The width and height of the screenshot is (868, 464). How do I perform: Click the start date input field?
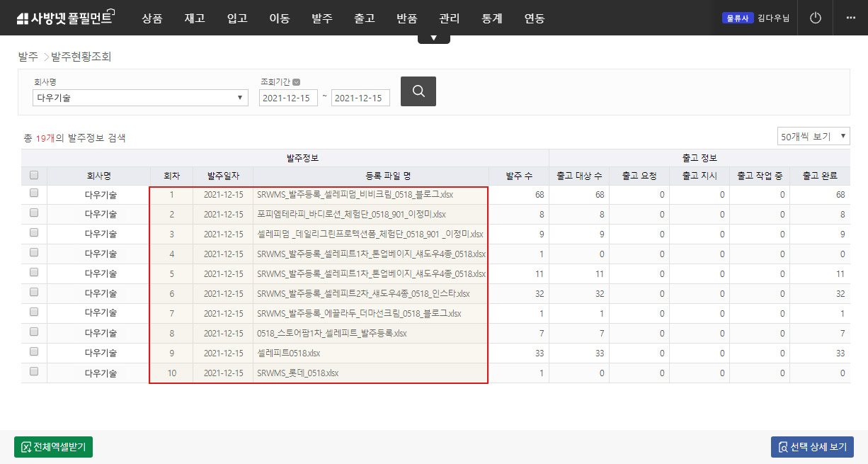pos(288,98)
